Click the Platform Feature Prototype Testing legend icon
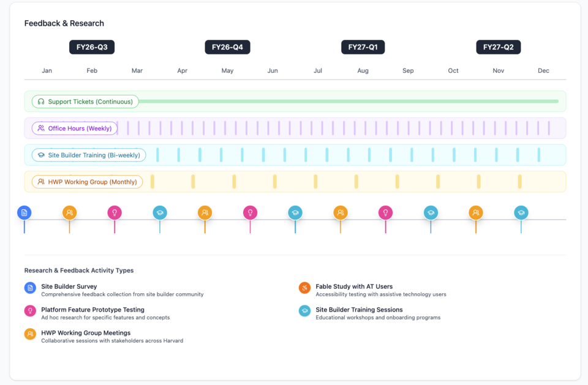 pos(30,311)
